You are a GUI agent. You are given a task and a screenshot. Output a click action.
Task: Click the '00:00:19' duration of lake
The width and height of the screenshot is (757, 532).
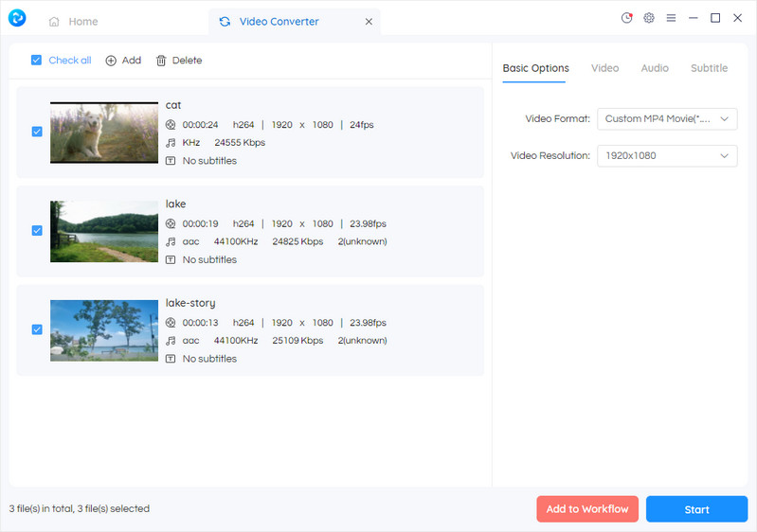click(200, 223)
